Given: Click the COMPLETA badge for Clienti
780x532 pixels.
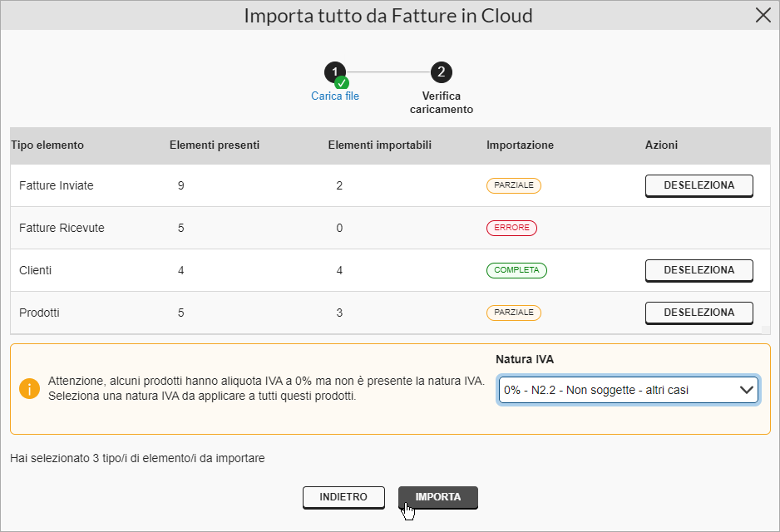Looking at the screenshot, I should pyautogui.click(x=516, y=270).
